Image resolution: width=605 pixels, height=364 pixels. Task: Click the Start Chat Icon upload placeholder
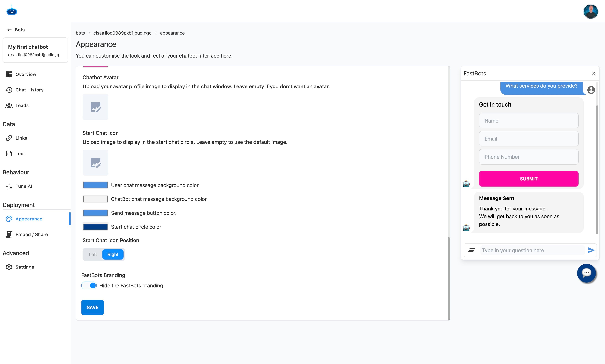click(95, 163)
